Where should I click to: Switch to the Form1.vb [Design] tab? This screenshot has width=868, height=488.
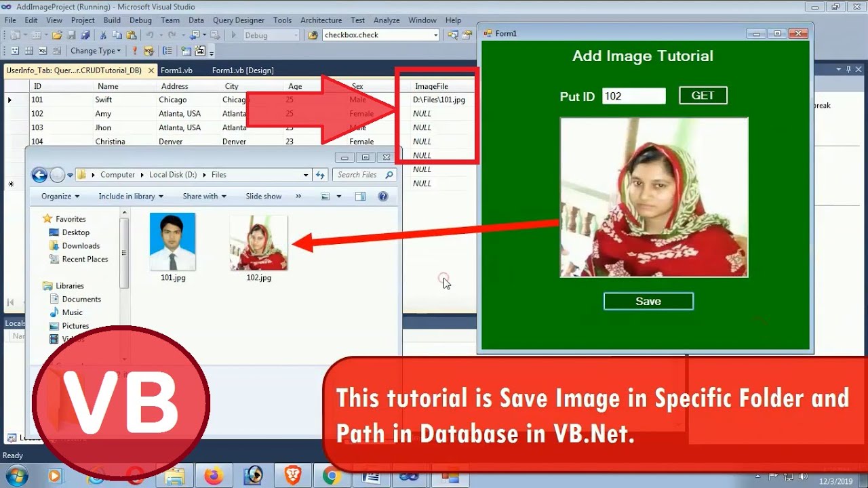pyautogui.click(x=243, y=70)
